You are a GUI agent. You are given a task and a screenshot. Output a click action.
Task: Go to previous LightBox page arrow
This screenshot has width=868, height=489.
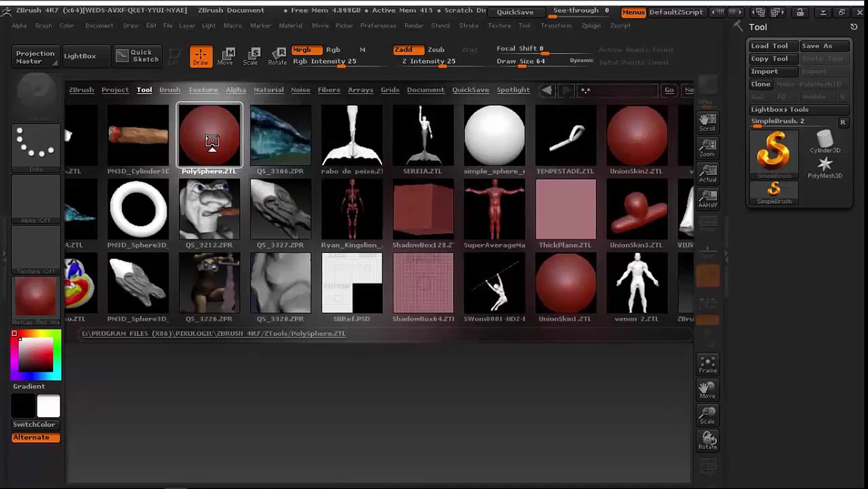pyautogui.click(x=547, y=90)
